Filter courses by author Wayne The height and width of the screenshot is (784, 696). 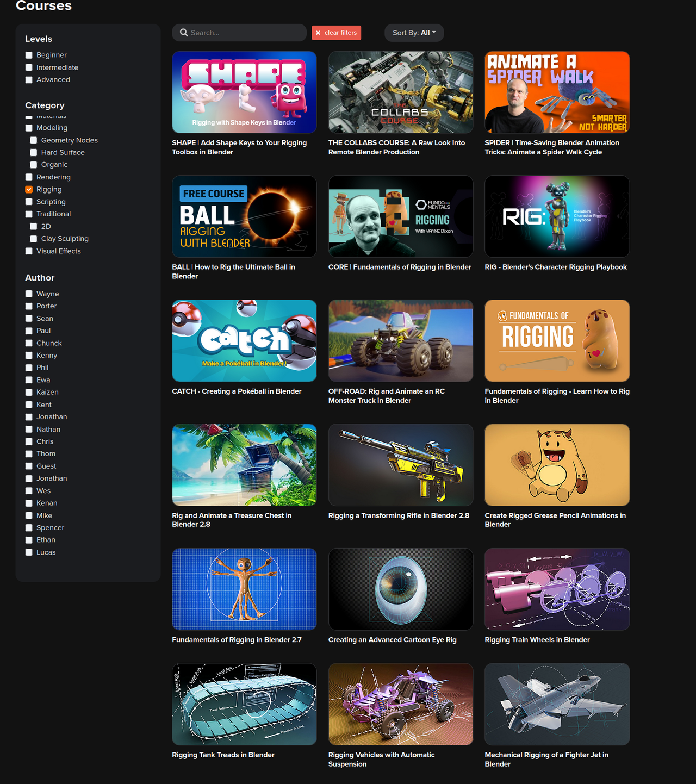[29, 294]
